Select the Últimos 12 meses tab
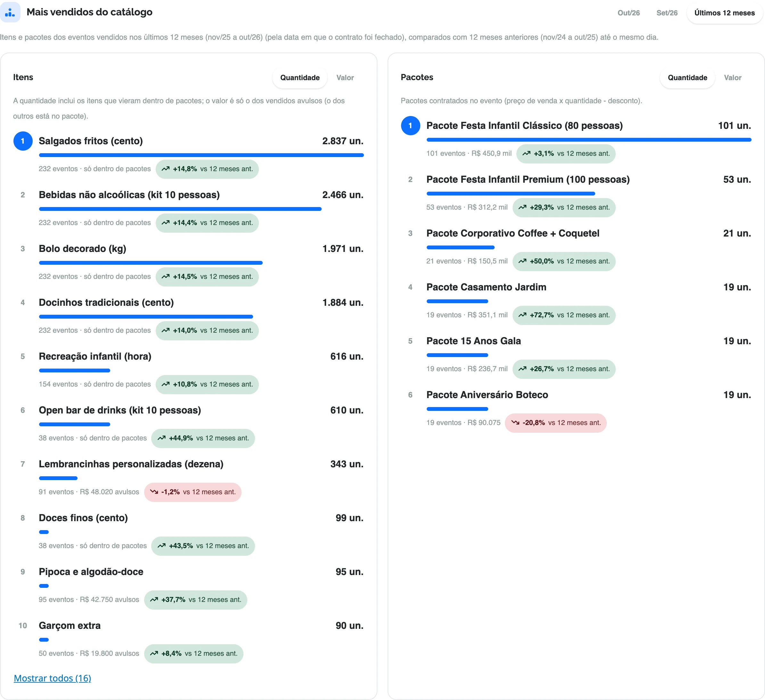Image resolution: width=765 pixels, height=700 pixels. 724,13
